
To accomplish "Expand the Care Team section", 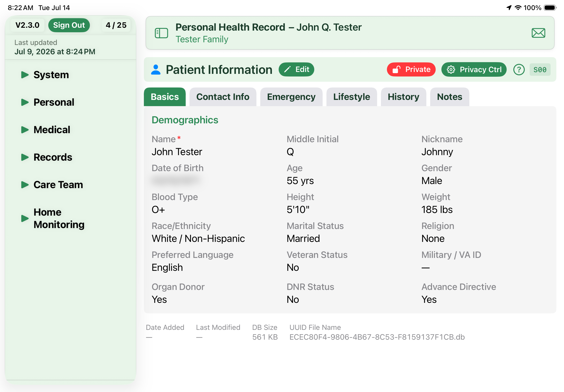I will tap(52, 185).
